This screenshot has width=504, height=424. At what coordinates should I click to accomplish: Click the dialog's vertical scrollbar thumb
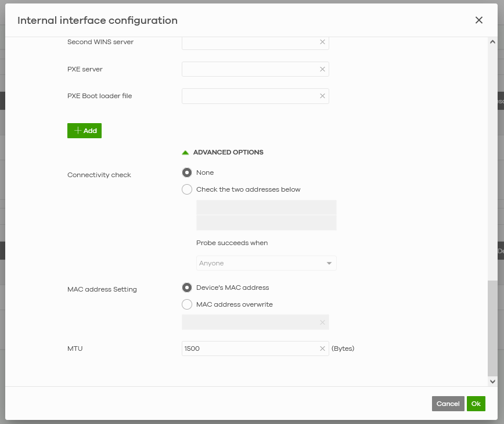tap(492, 328)
